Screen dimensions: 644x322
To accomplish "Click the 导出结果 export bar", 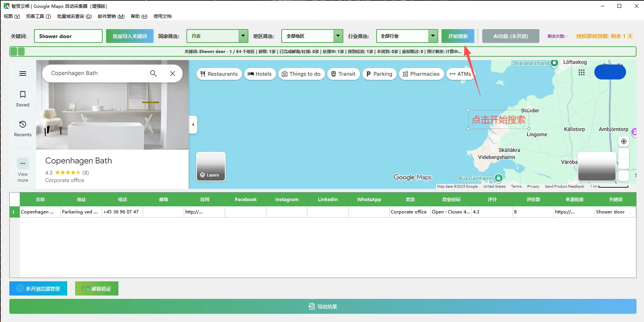I will (323, 306).
